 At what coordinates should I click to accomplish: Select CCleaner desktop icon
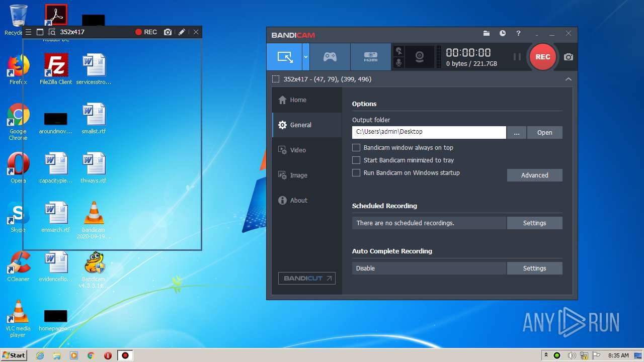18,266
